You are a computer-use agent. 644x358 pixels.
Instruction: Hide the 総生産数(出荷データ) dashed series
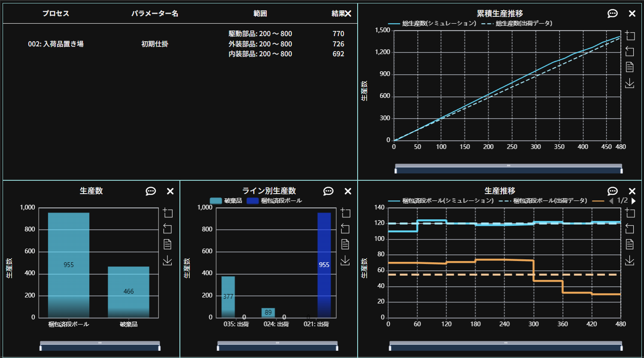pos(516,24)
